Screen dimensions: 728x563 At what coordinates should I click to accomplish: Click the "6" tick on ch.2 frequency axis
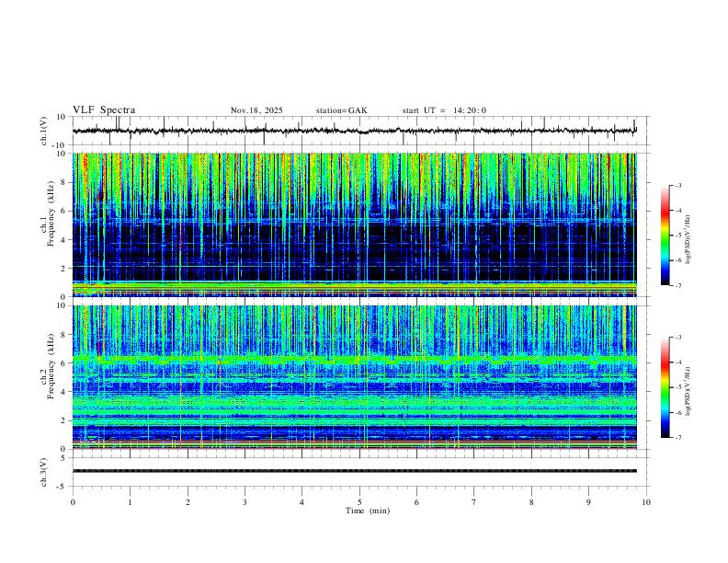[x=63, y=363]
